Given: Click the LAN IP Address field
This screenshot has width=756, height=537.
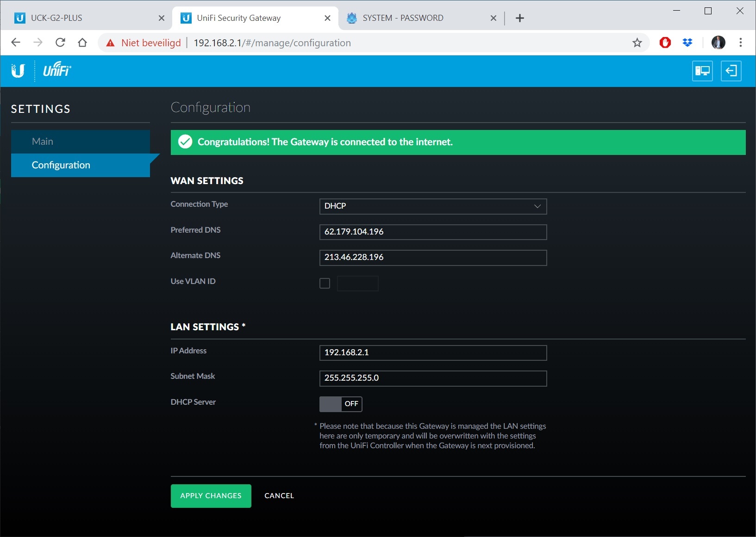Looking at the screenshot, I should point(433,353).
